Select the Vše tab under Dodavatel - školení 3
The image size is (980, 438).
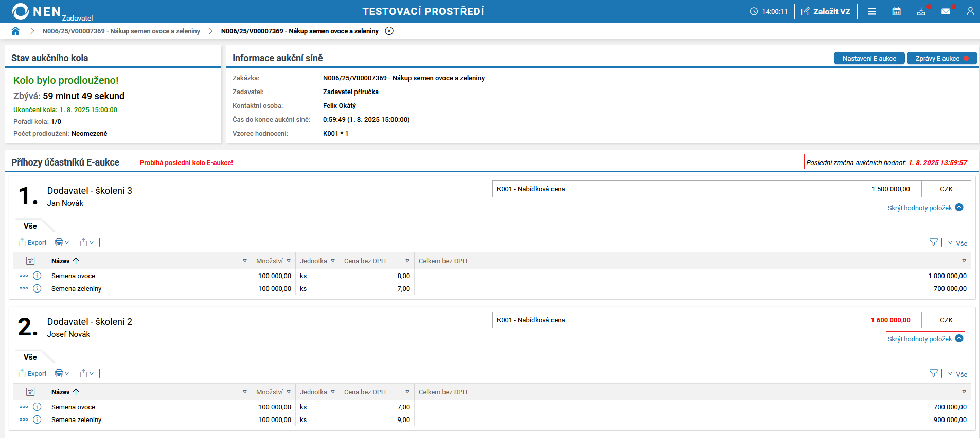click(x=30, y=226)
